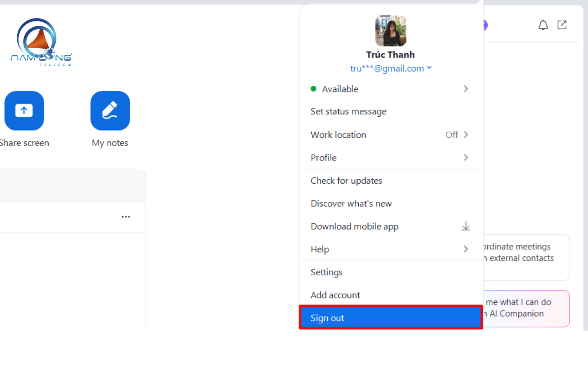This screenshot has width=588, height=372.
Task: Click the Share screen label
Action: pyautogui.click(x=24, y=143)
